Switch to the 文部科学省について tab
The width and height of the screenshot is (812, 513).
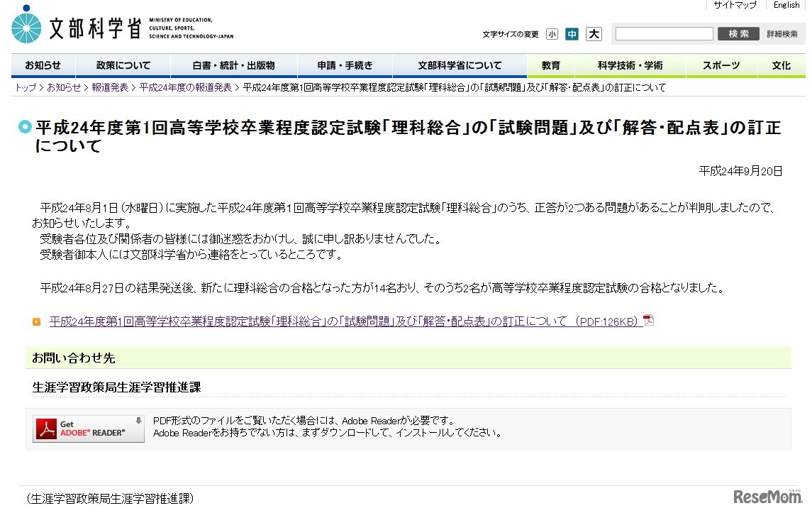pyautogui.click(x=460, y=65)
